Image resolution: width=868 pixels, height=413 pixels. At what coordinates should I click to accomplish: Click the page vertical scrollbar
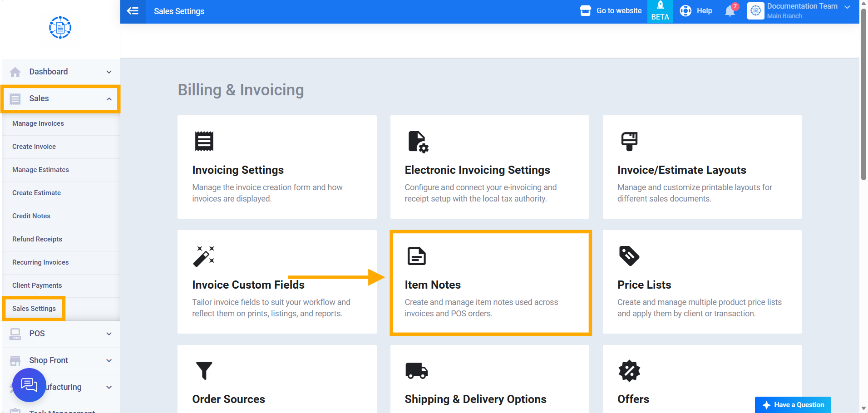coord(863,94)
